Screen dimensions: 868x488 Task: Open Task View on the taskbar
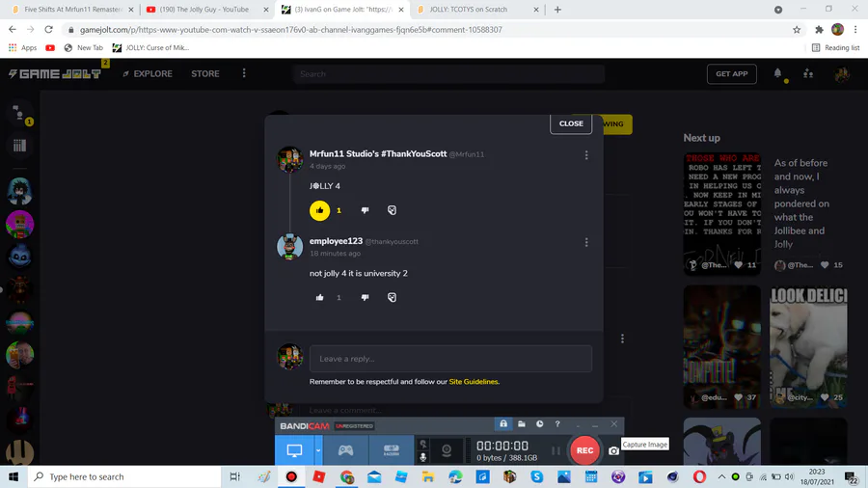[x=234, y=476]
